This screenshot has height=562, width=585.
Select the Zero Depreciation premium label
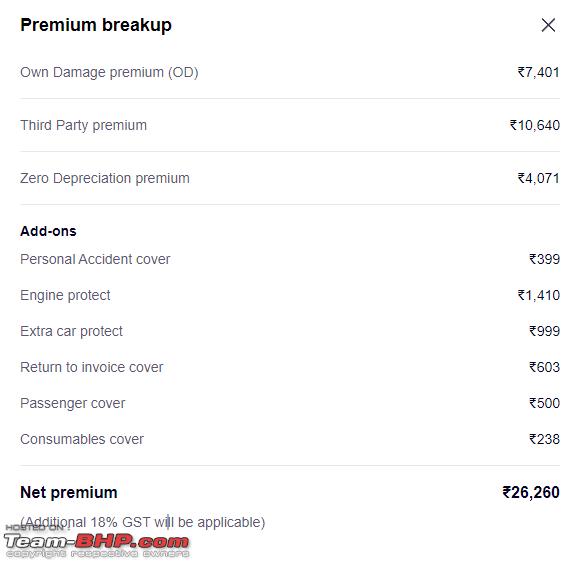click(105, 178)
